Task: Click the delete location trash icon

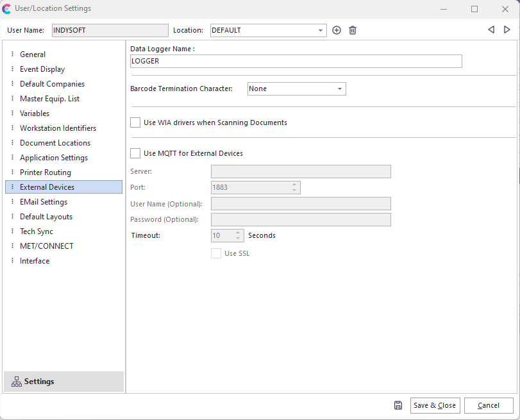Action: (x=353, y=30)
